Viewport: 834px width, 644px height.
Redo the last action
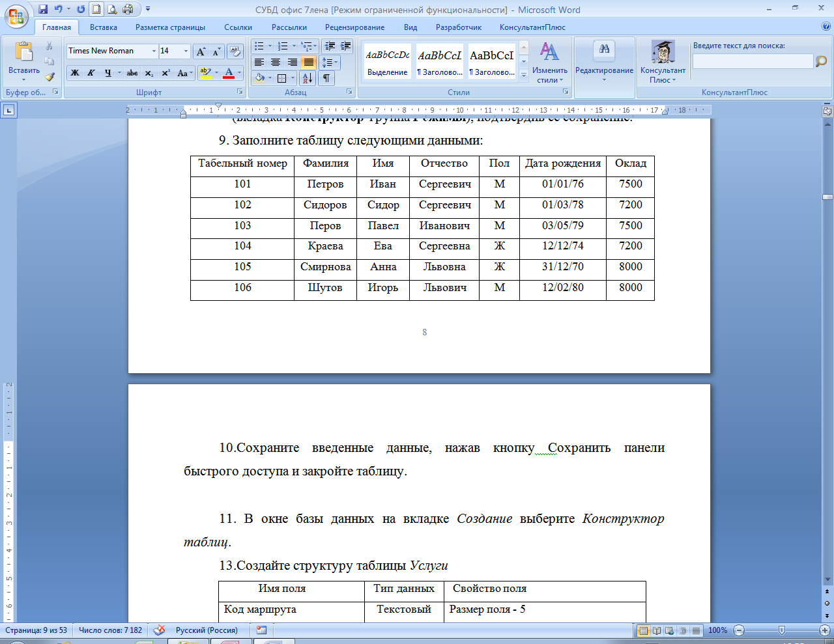(x=81, y=9)
